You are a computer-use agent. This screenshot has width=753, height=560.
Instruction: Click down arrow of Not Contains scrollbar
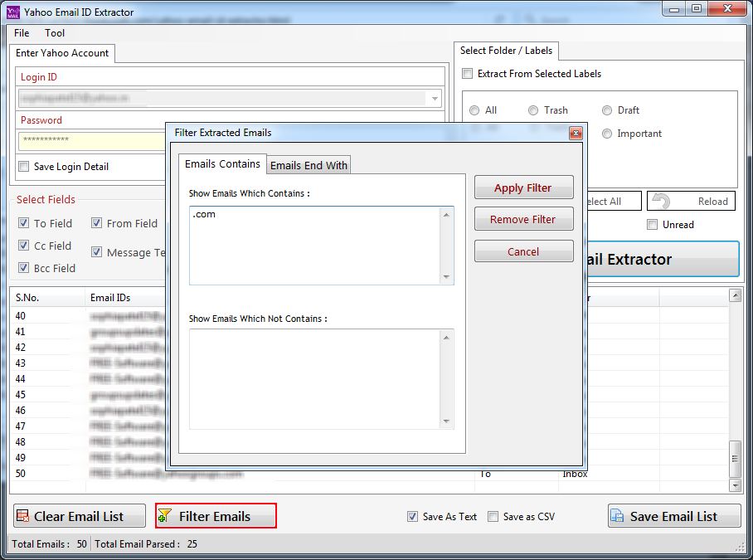coord(447,421)
